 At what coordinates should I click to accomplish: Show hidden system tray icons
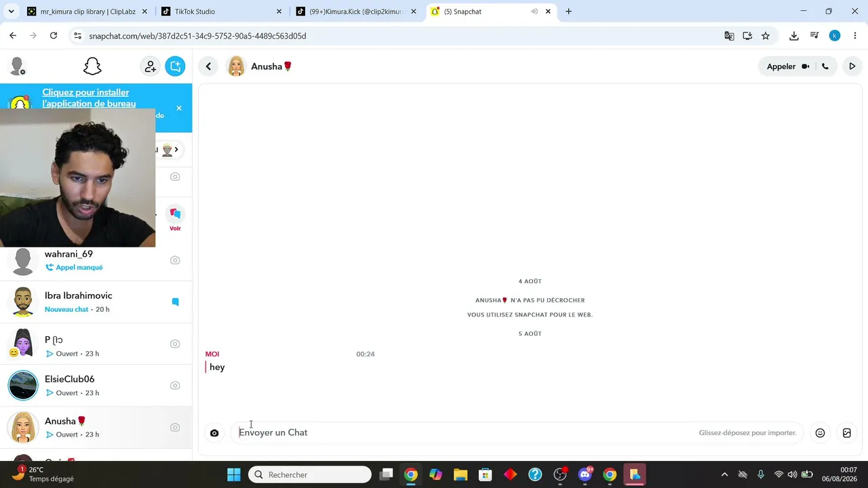[724, 474]
